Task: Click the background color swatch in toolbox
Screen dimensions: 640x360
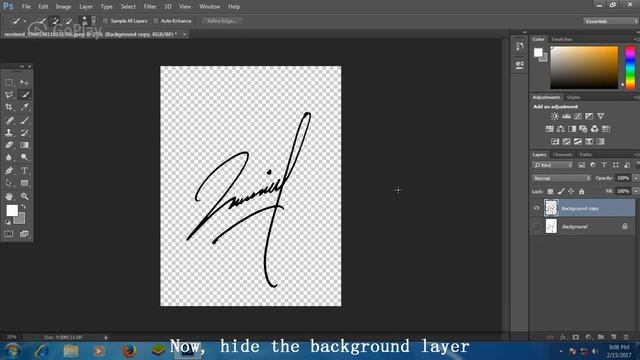Action: point(20,219)
